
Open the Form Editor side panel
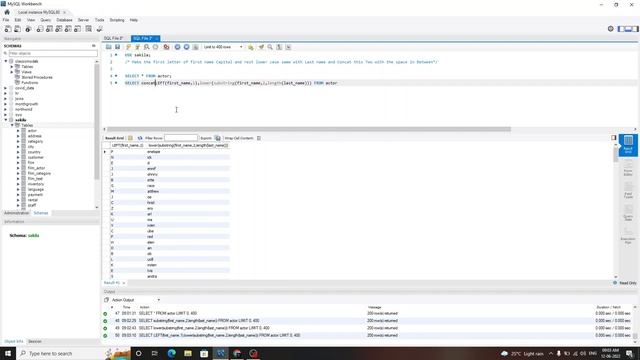click(x=628, y=167)
